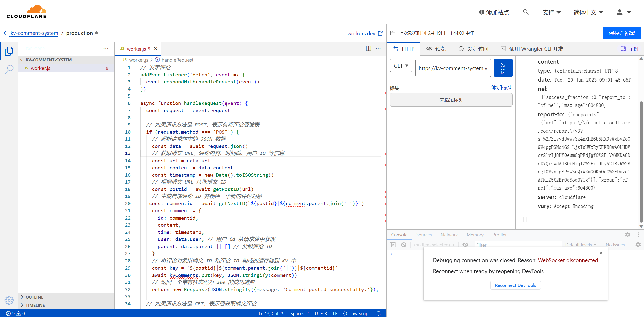Click Reconnect DevTools button
The width and height of the screenshot is (644, 317).
pyautogui.click(x=515, y=285)
